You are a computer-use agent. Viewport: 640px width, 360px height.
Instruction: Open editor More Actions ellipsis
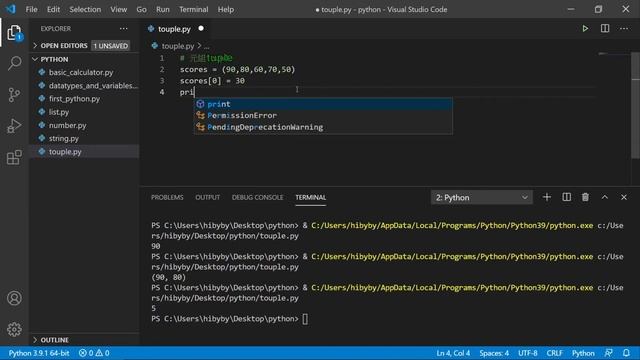624,29
